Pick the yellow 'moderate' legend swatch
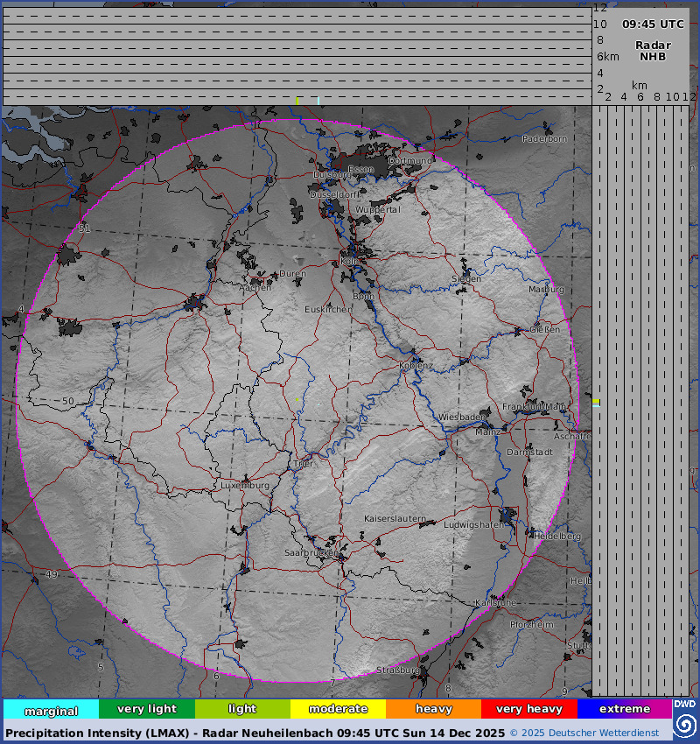 point(338,709)
